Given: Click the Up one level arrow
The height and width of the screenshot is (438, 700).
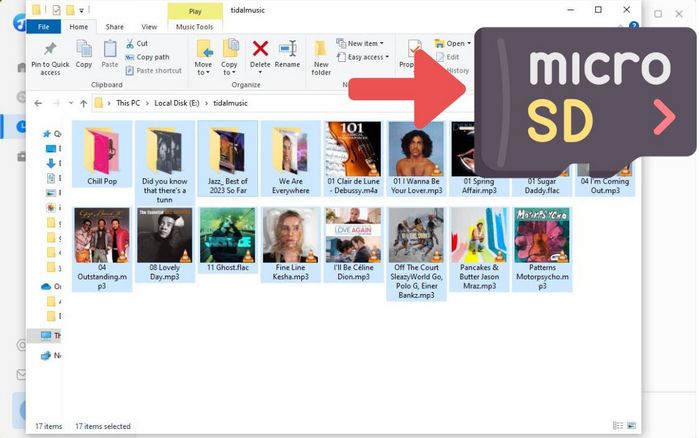Looking at the screenshot, I should pos(83,103).
